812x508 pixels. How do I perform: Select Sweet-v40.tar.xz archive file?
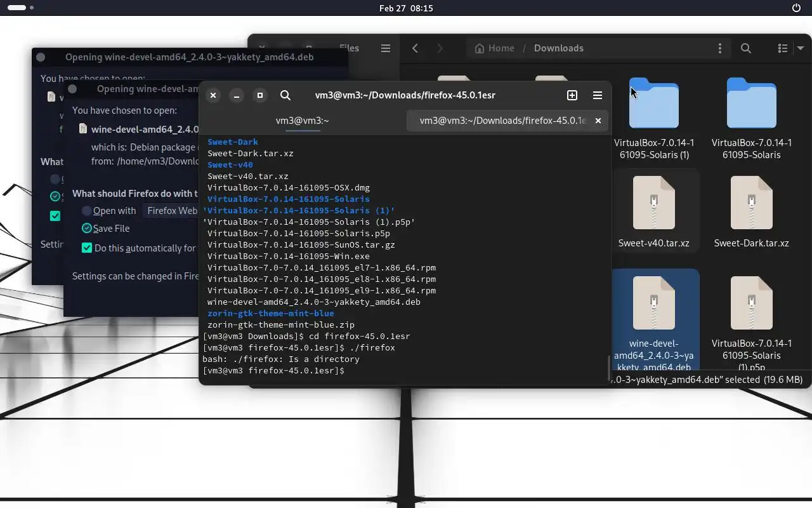[x=654, y=211]
